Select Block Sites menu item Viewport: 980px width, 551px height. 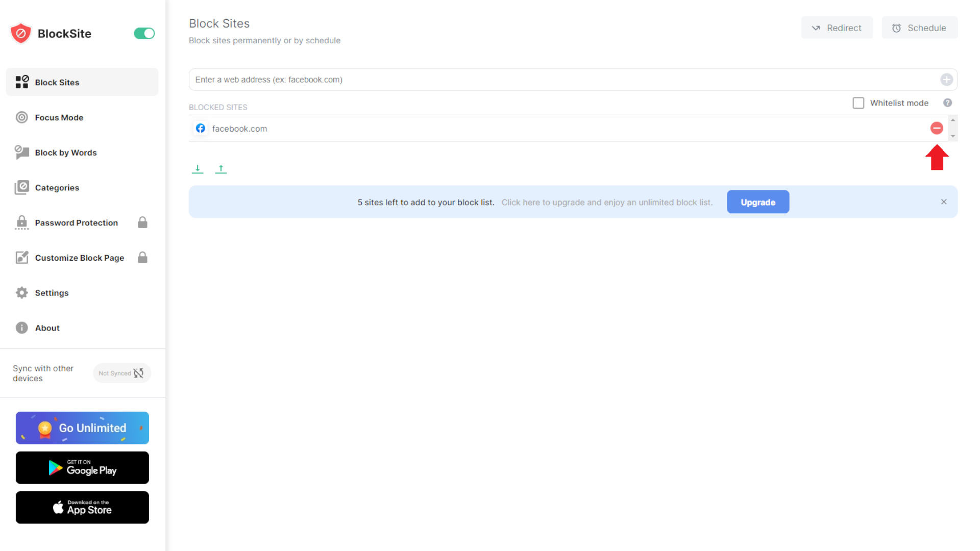82,82
